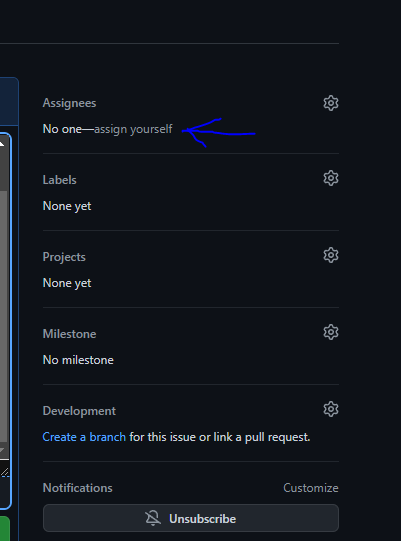Click the 'assign yourself' link

133,129
